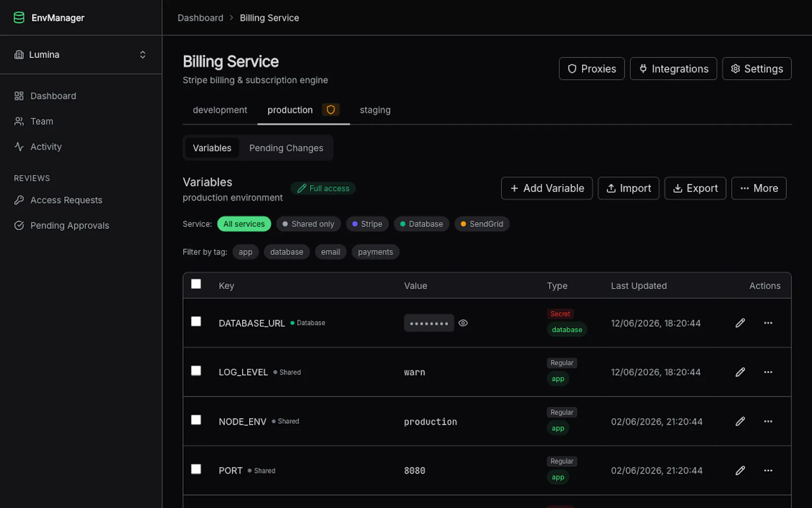812x508 pixels.
Task: Edit the LOG_LEVEL variable
Action: (740, 372)
